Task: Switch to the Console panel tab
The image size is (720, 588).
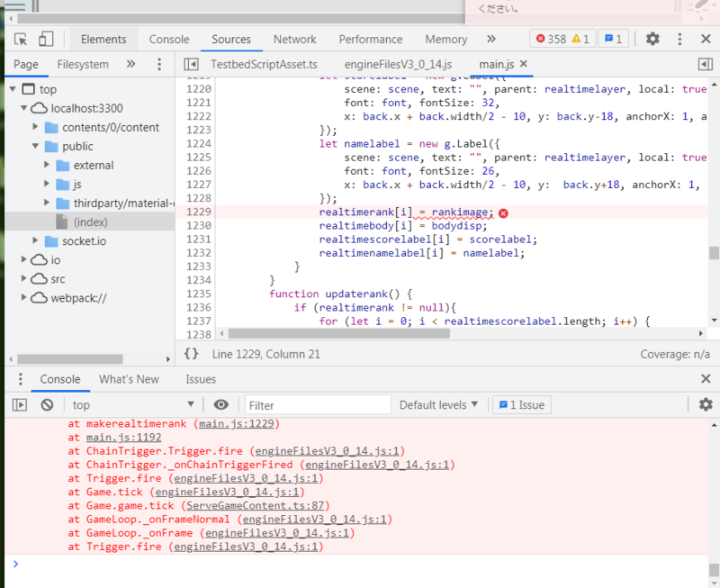Action: coord(169,40)
